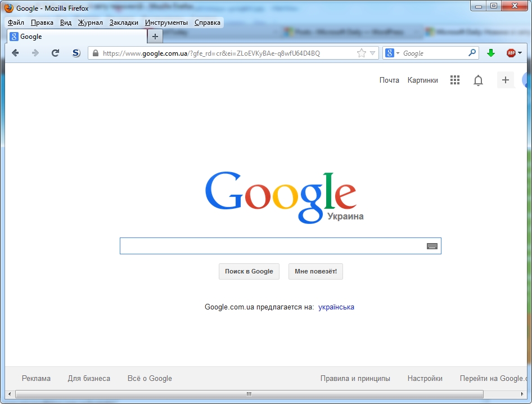Switch language via the українська link
This screenshot has height=404, width=532.
(x=336, y=307)
